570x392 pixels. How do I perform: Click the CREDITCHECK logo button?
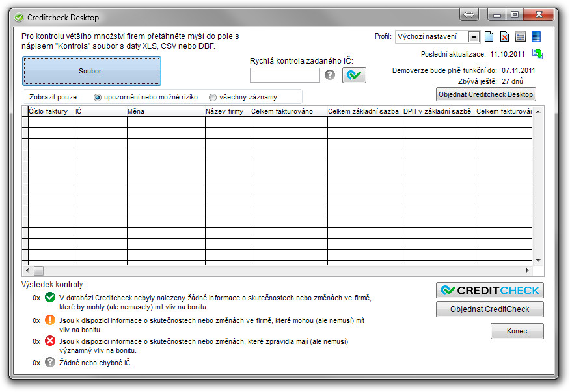[490, 291]
